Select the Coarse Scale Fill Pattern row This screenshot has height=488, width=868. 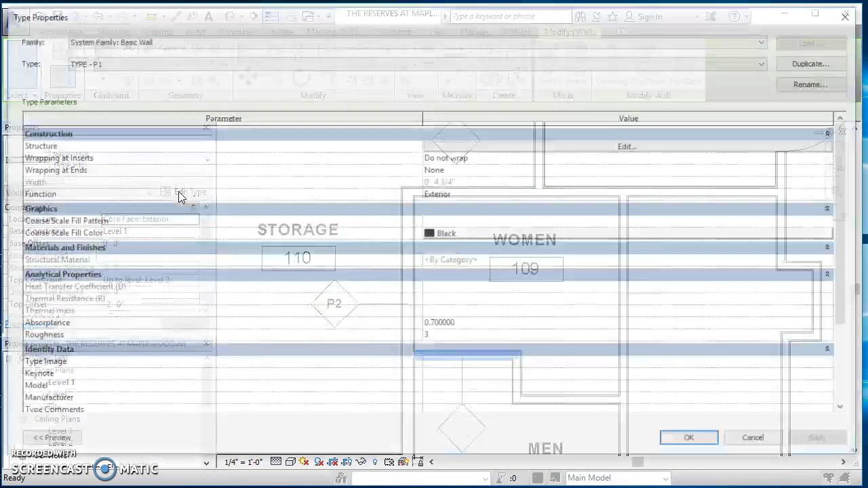coord(428,221)
